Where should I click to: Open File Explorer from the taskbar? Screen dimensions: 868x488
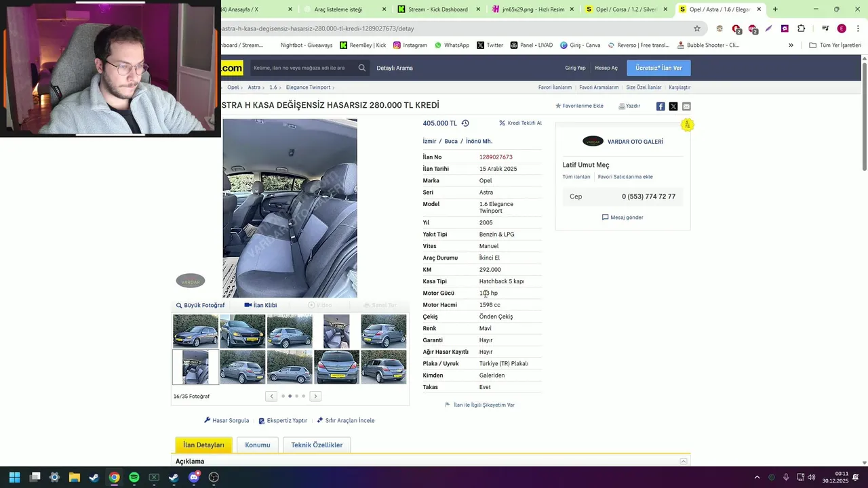(75, 477)
